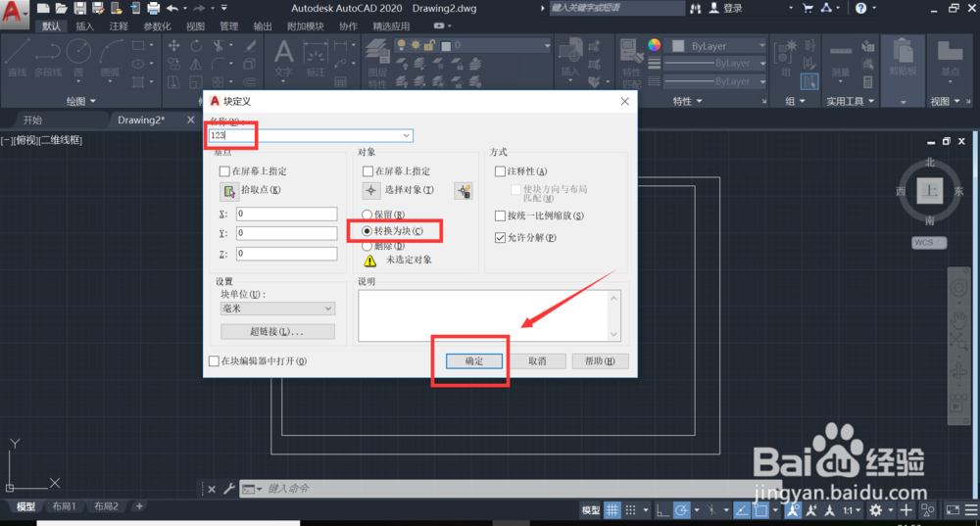Image resolution: width=980 pixels, height=526 pixels.
Task: Select the Polyline tool
Action: pyautogui.click(x=48, y=58)
